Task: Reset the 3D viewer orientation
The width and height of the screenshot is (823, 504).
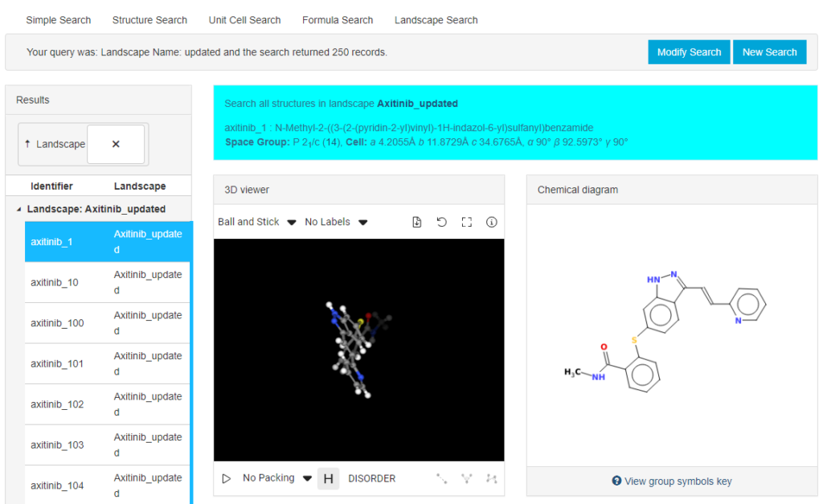Action: [441, 223]
